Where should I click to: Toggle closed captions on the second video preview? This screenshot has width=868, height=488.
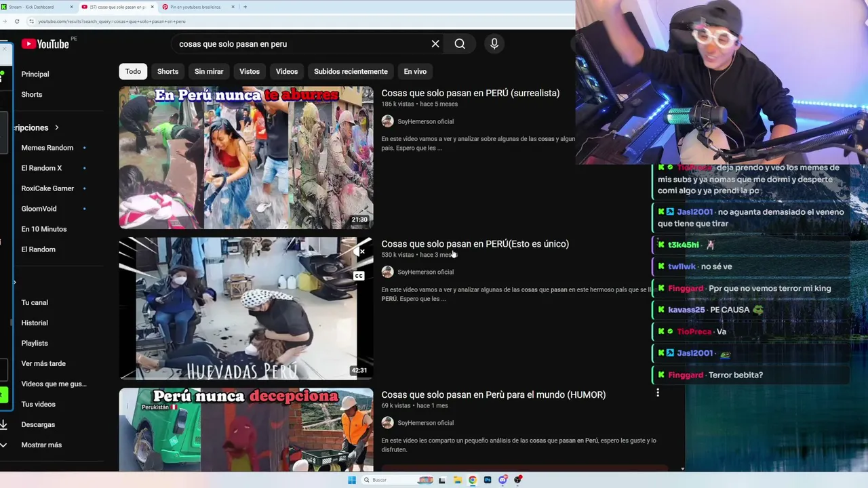click(x=359, y=276)
